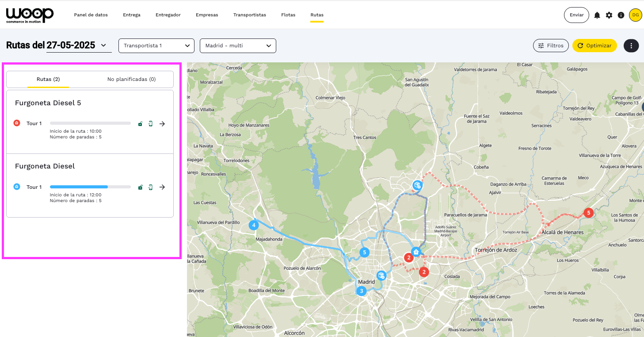Click phone icon on the 12:00 tour
Screen dimensions: 644x337
(x=150, y=187)
